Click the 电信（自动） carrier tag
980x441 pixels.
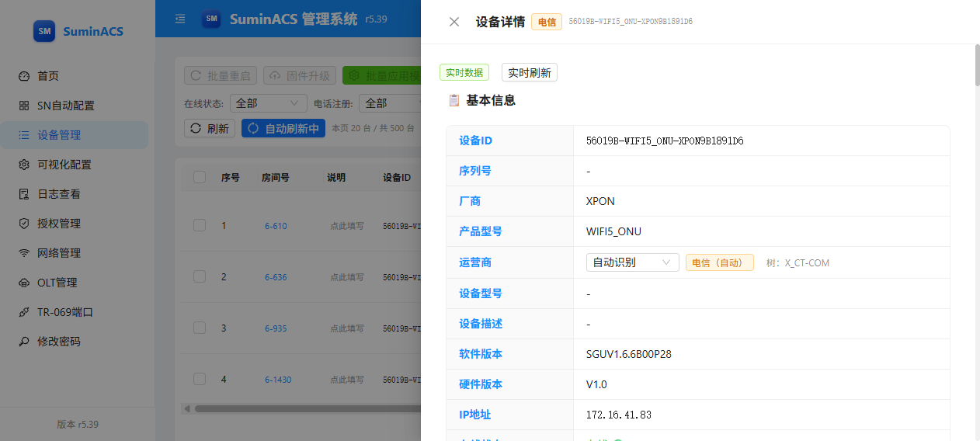719,262
